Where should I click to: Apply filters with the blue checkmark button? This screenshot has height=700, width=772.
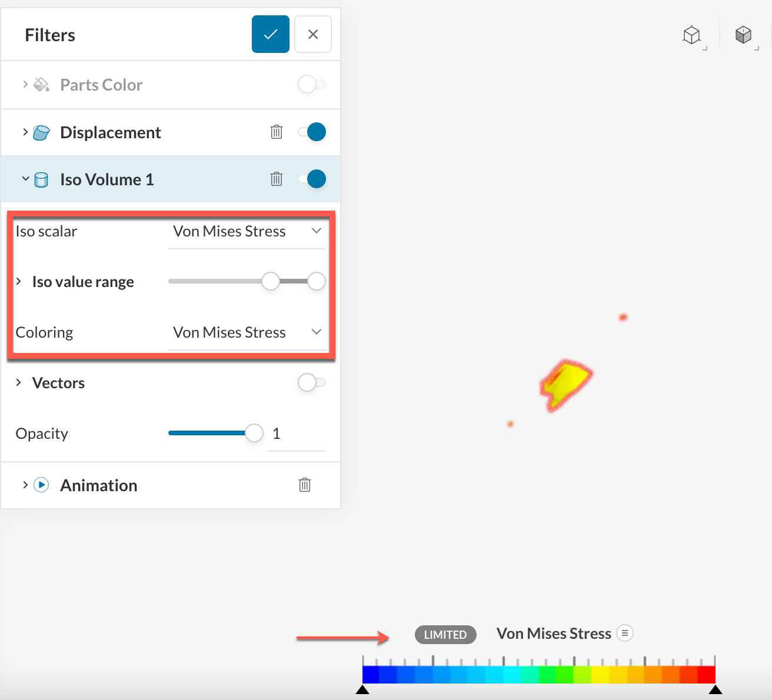[x=271, y=34]
